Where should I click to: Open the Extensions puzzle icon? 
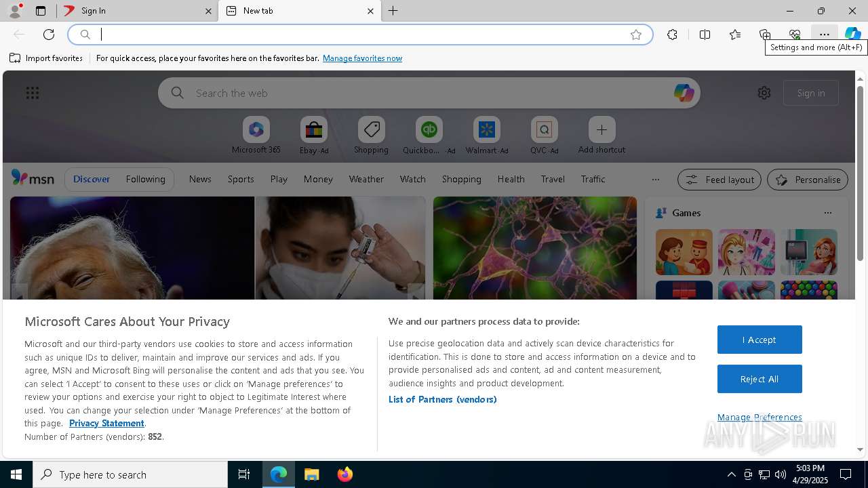pyautogui.click(x=672, y=35)
